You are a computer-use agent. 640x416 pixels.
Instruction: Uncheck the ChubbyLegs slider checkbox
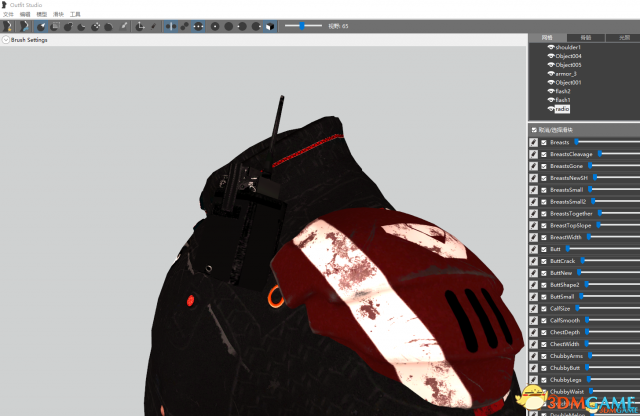click(544, 380)
